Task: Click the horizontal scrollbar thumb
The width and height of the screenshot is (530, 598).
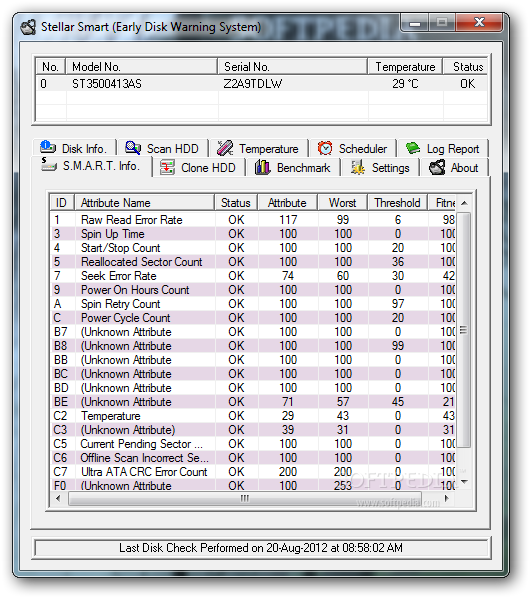Action: (x=245, y=498)
